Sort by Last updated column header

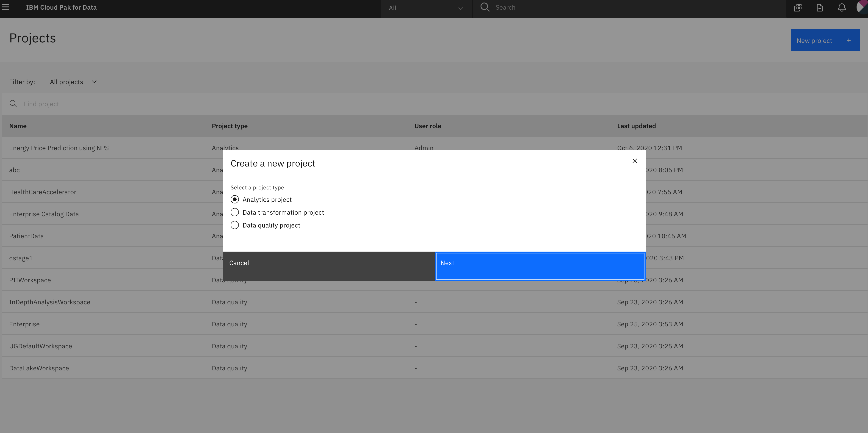click(x=636, y=126)
